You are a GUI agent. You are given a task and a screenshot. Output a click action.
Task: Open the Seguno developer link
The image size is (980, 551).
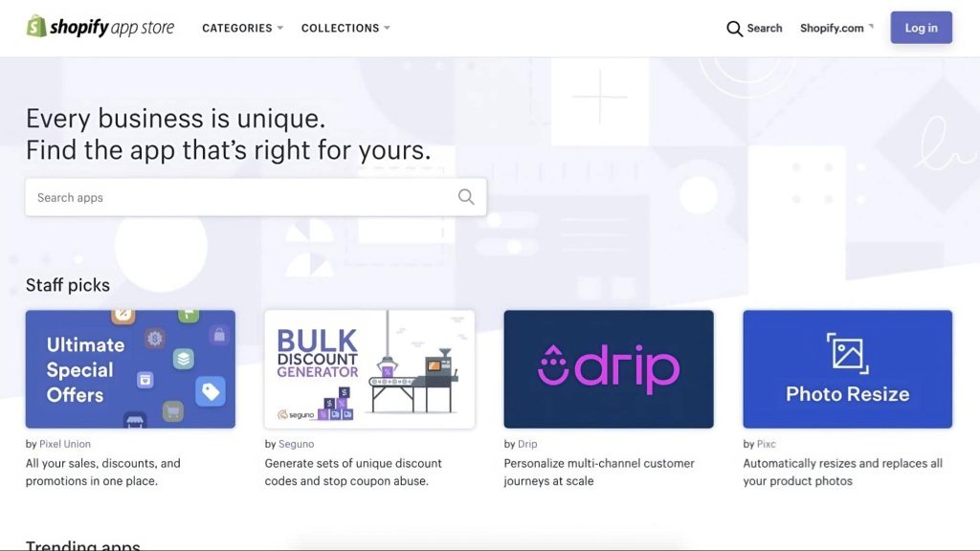point(296,444)
